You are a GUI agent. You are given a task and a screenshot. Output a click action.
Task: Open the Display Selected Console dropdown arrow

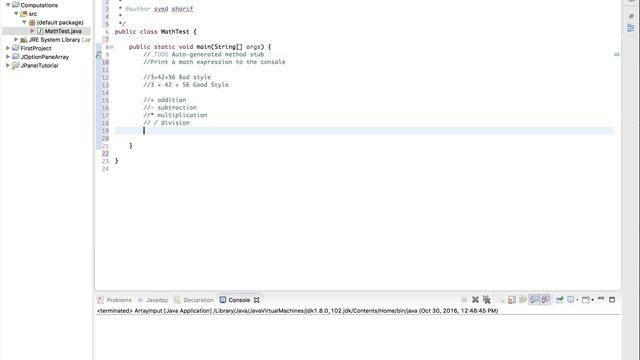pos(577,300)
